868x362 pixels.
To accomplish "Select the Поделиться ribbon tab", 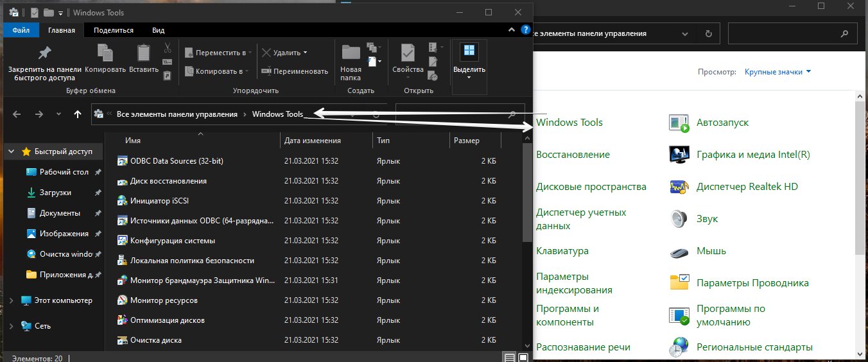I will click(x=114, y=30).
